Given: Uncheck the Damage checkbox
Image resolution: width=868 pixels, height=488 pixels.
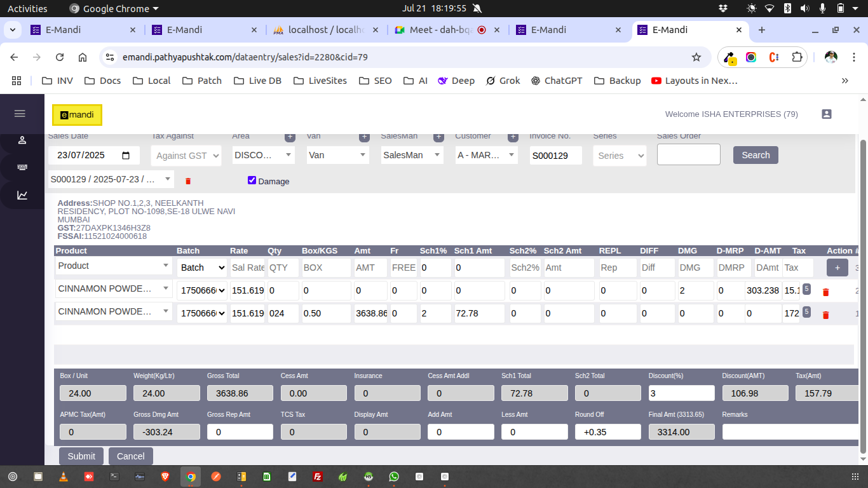Looking at the screenshot, I should click(x=252, y=180).
